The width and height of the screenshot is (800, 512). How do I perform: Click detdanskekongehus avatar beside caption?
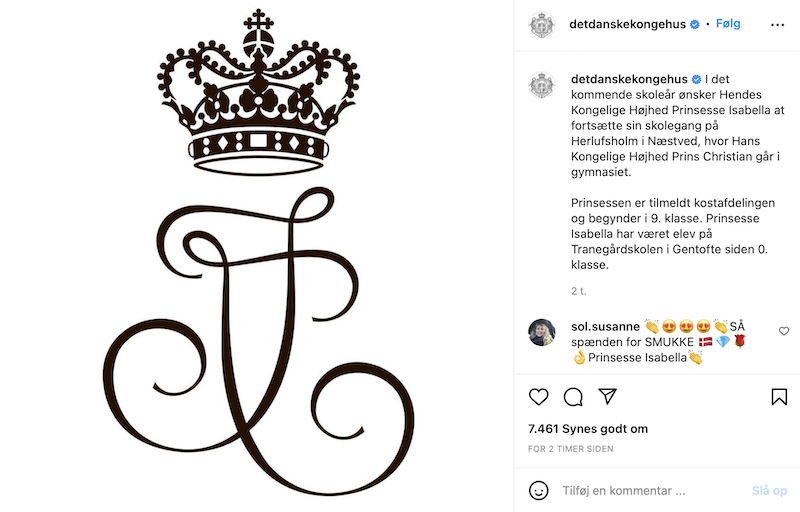pyautogui.click(x=542, y=85)
